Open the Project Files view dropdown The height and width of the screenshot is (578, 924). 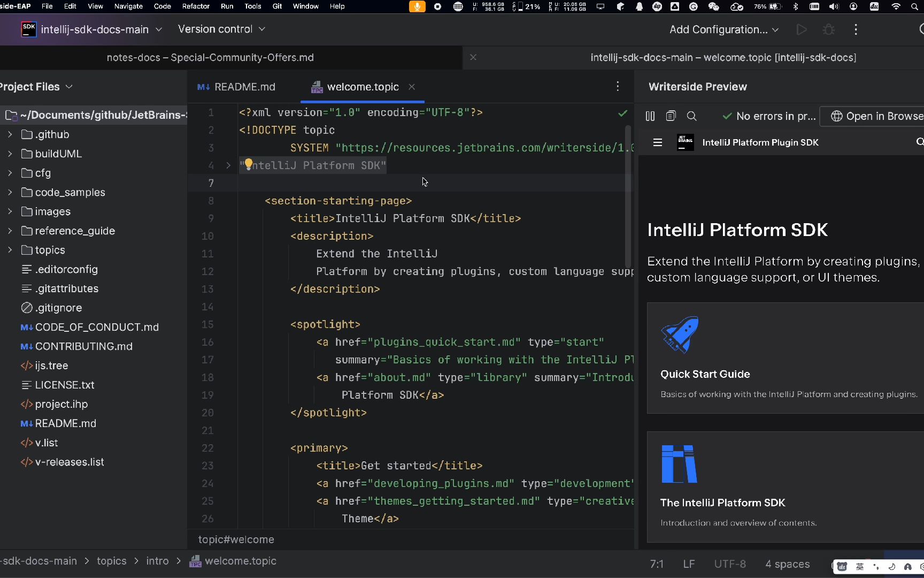pyautogui.click(x=36, y=87)
